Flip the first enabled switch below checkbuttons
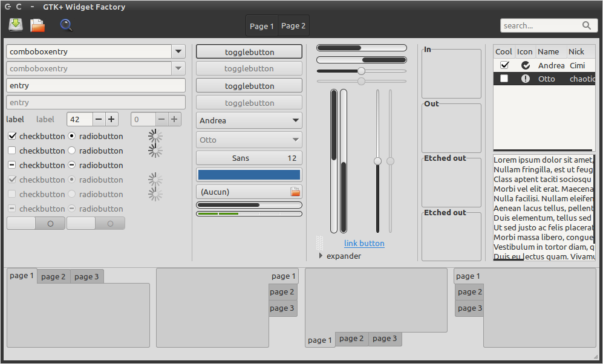The image size is (603, 364). (36, 223)
